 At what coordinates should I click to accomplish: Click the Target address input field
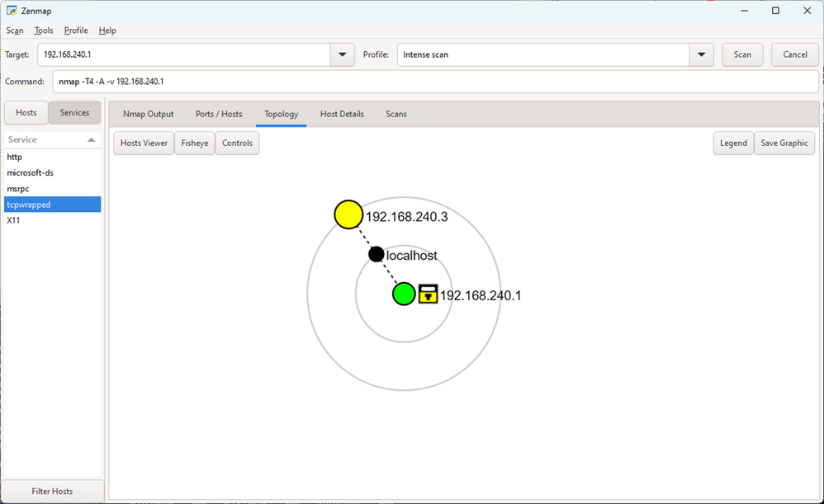pyautogui.click(x=184, y=54)
